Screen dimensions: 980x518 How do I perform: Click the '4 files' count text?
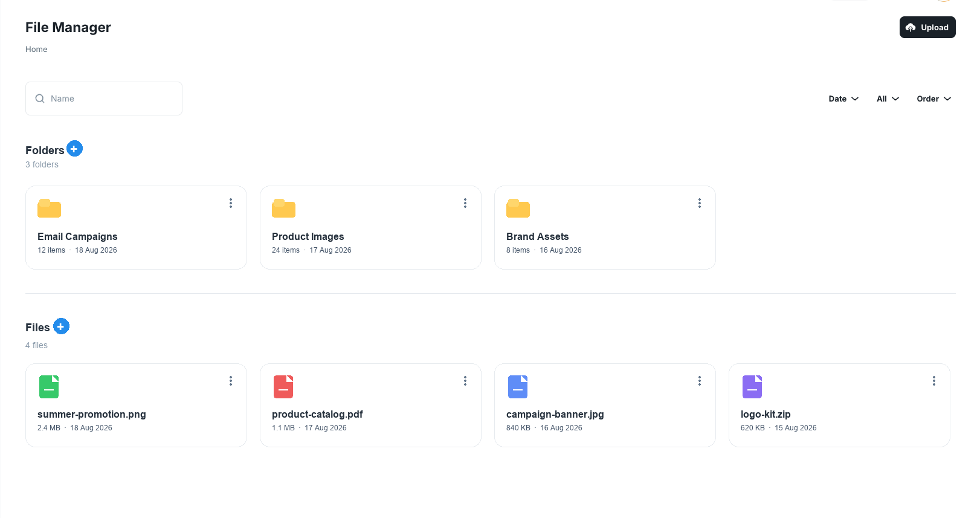tap(36, 345)
